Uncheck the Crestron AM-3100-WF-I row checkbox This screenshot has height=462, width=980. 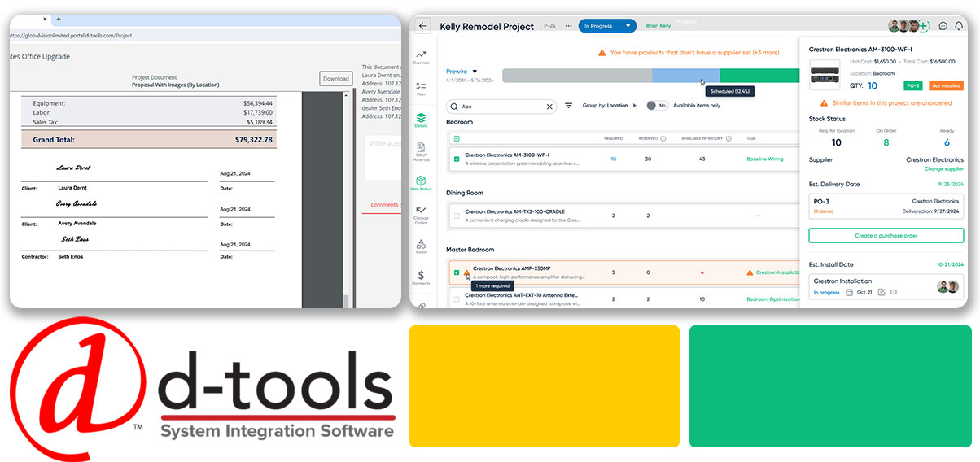(x=457, y=159)
